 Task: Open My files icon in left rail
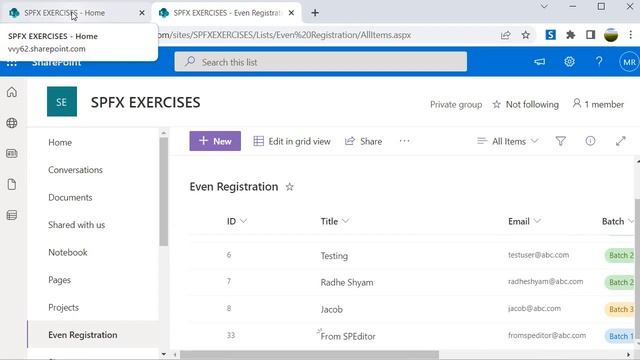point(12,184)
